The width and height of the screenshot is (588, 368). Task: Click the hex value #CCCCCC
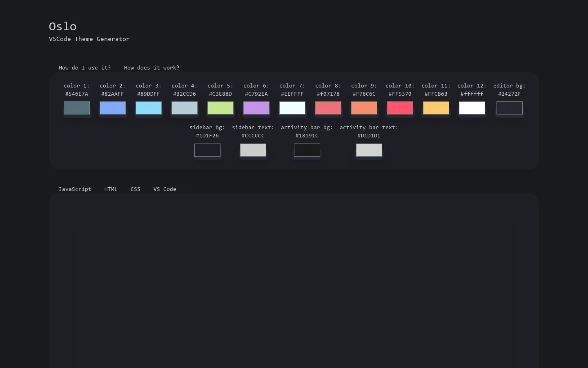pos(253,135)
